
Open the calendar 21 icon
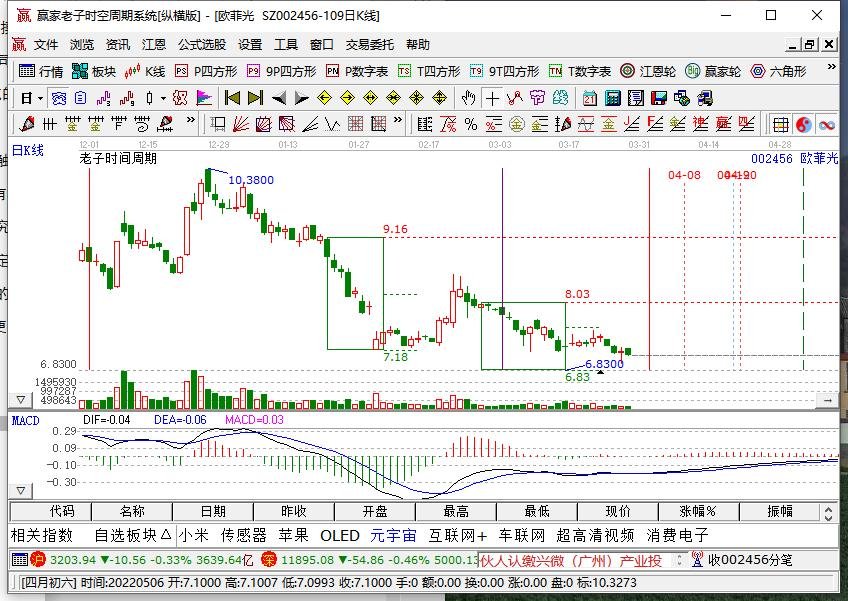coord(589,98)
